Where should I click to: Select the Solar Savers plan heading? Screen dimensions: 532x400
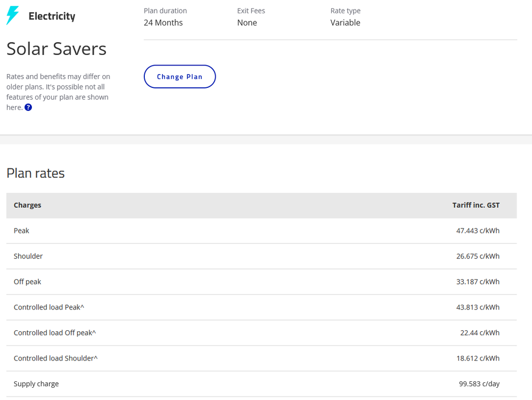tap(56, 49)
